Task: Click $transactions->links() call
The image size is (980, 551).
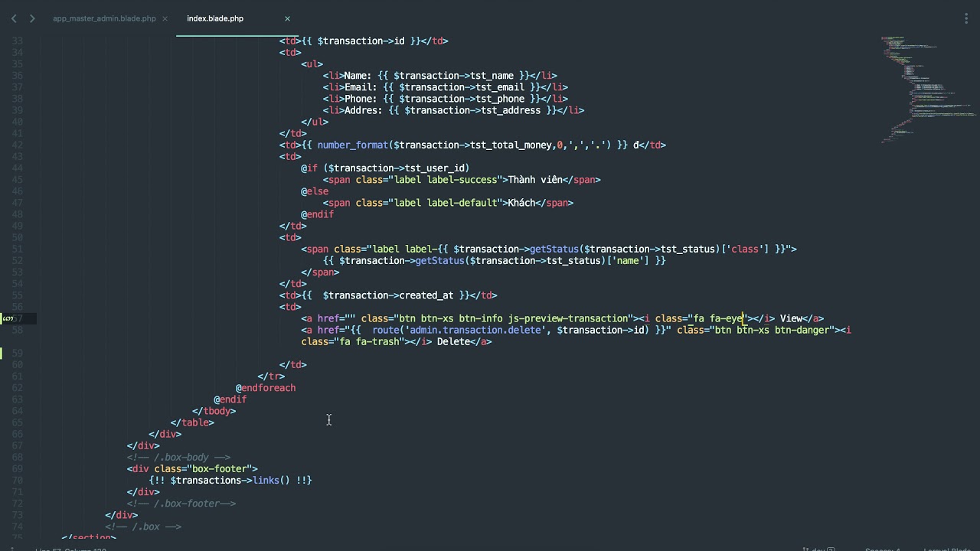Action: tap(230, 480)
